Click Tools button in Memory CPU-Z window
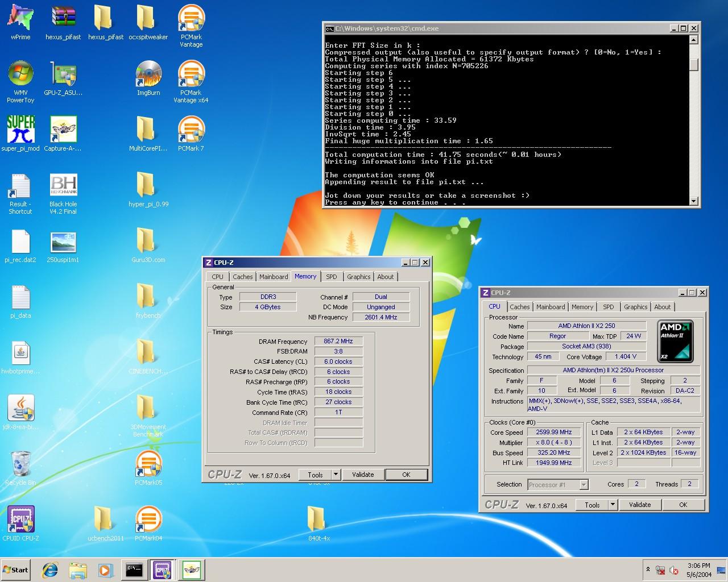This screenshot has width=728, height=582. click(x=315, y=475)
